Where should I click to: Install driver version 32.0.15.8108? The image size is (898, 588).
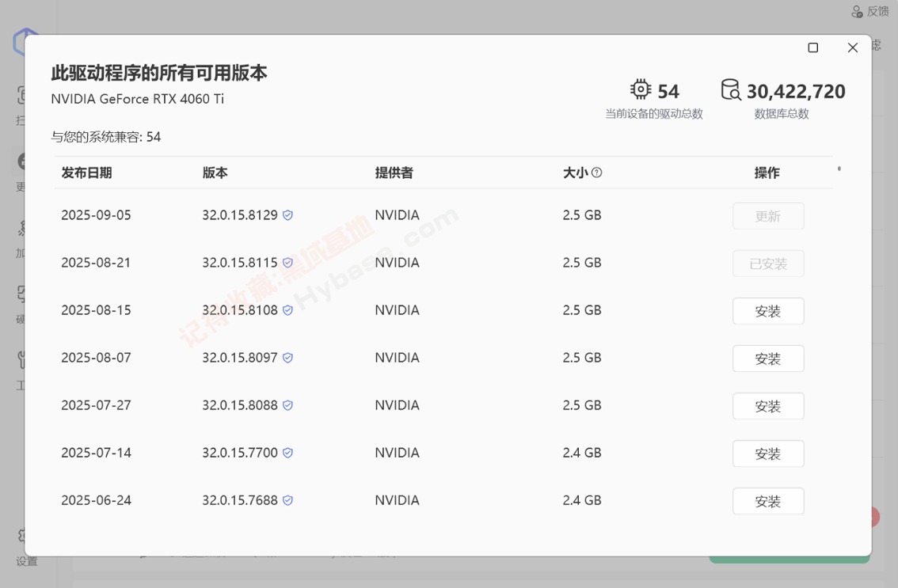[768, 311]
